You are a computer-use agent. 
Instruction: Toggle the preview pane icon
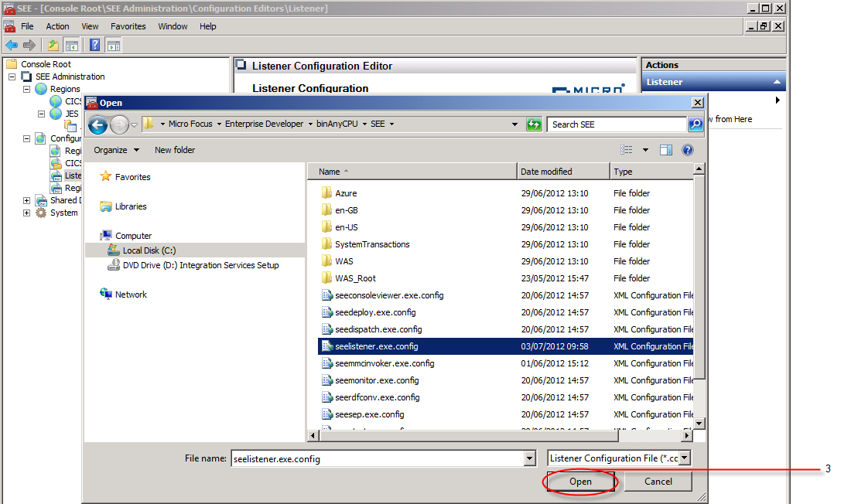click(x=666, y=150)
